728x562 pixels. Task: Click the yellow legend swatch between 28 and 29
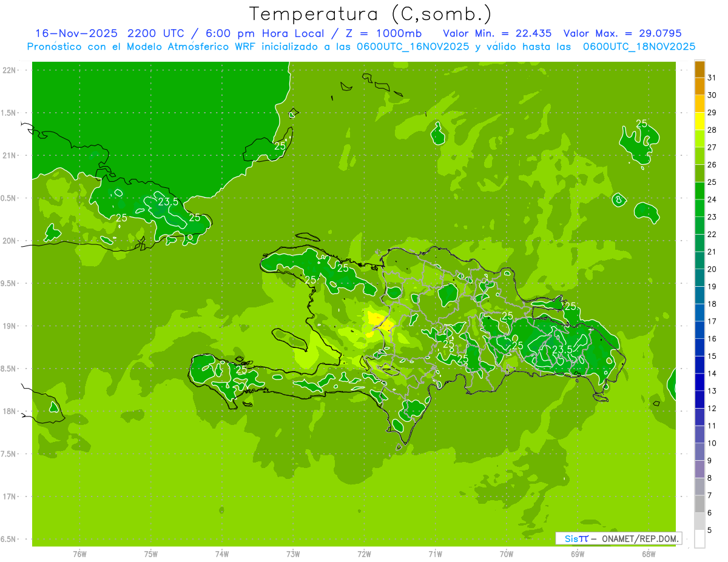(x=699, y=121)
